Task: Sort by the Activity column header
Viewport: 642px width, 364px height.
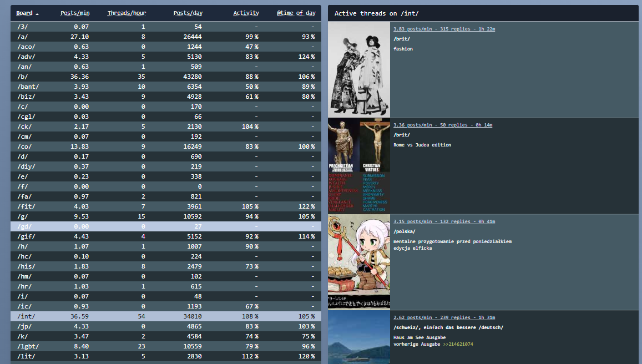Action: point(246,13)
